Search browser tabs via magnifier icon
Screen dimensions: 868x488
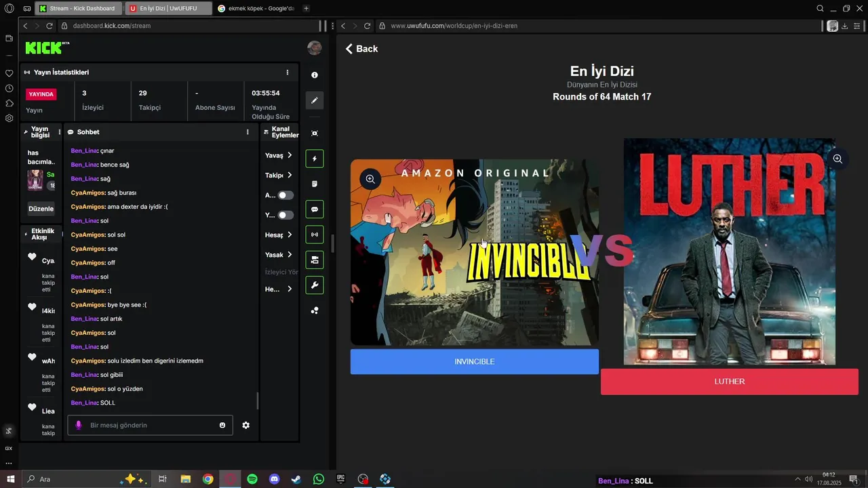pyautogui.click(x=821, y=8)
